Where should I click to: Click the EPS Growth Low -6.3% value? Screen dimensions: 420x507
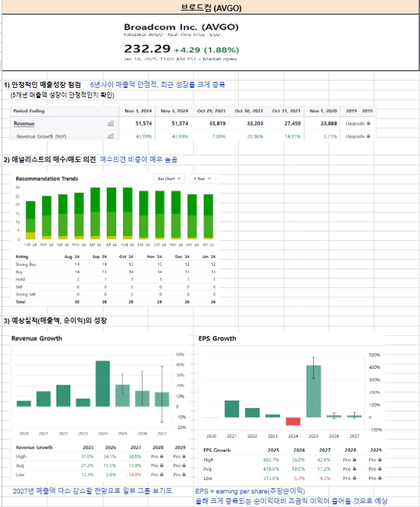point(299,478)
